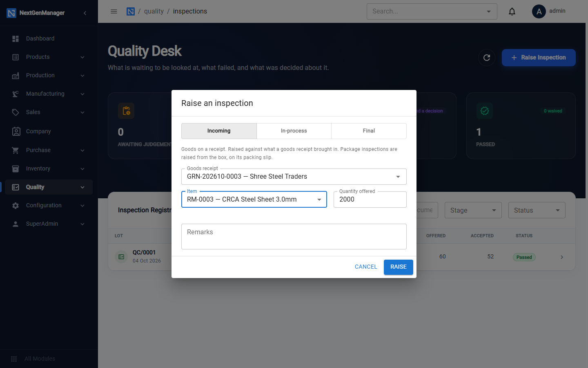Click the QC/0001 lot entry
Viewport: 588px width, 368px height.
[144, 253]
